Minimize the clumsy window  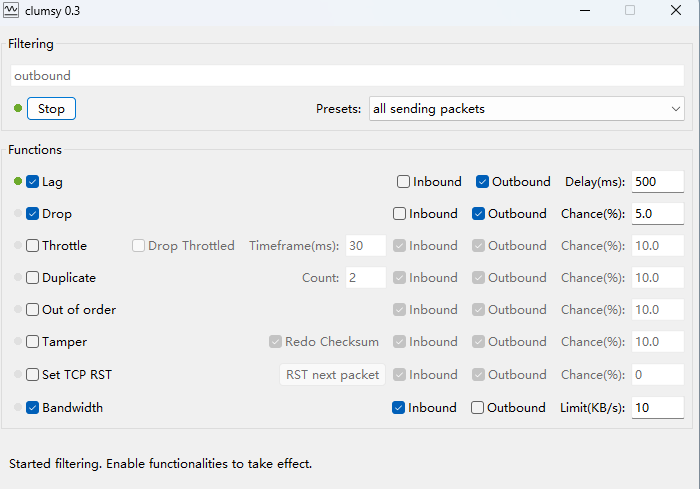(x=585, y=10)
